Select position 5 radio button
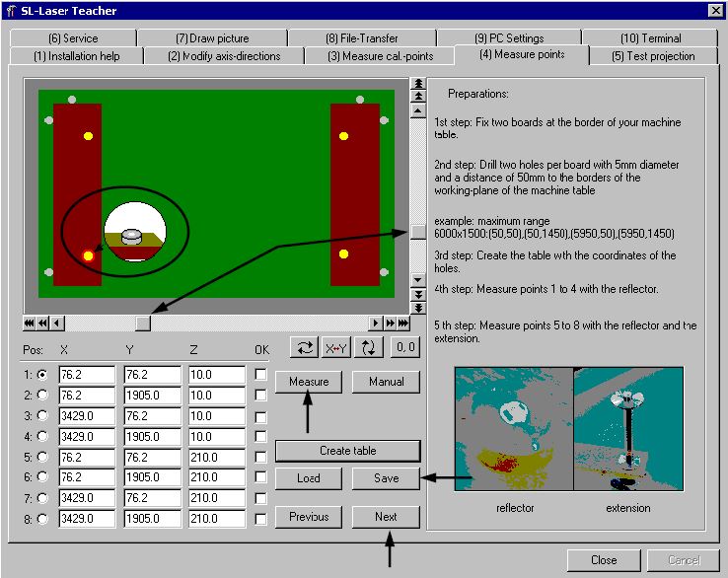The image size is (728, 578). click(x=41, y=458)
